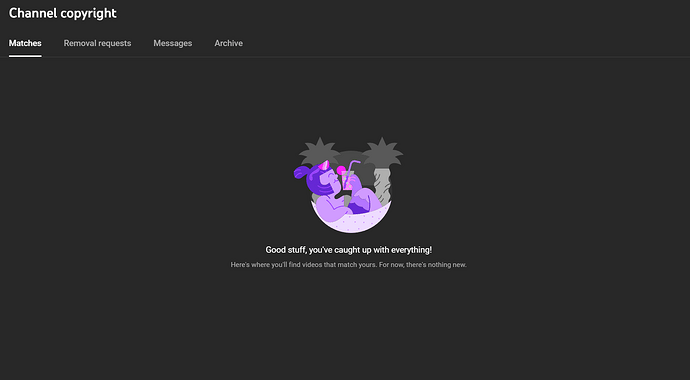690x380 pixels.
Task: Click the Channel copyright page heading
Action: (x=62, y=13)
